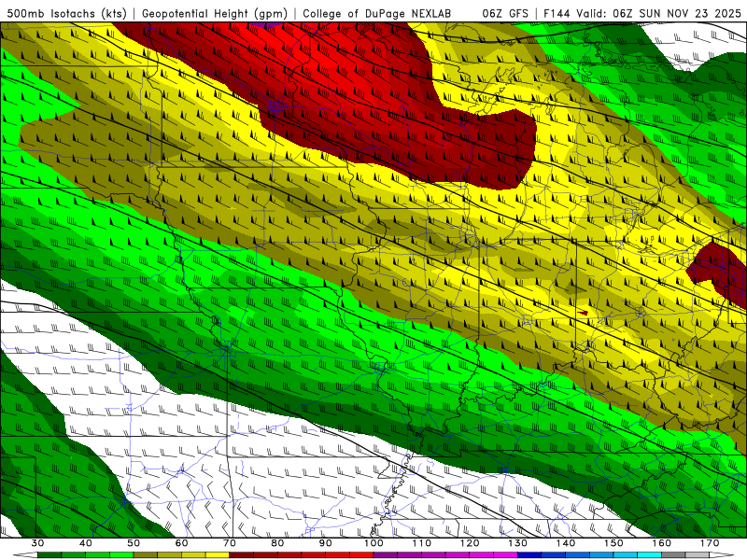Pick the olive swatch just after 50
This screenshot has width=747, height=560.
[146, 554]
